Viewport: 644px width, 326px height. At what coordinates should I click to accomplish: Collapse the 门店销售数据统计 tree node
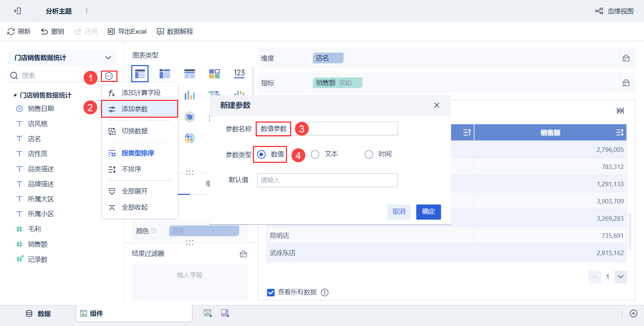(15, 95)
